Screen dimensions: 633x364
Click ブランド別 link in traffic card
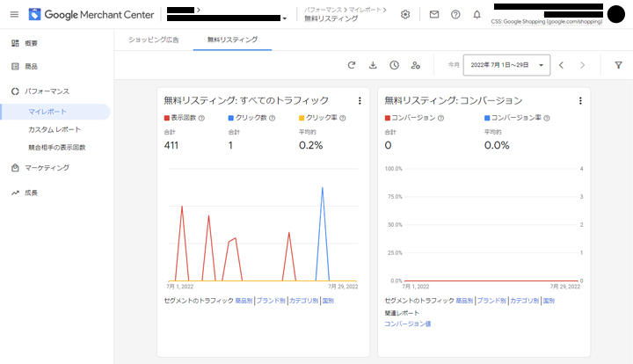[270, 301]
